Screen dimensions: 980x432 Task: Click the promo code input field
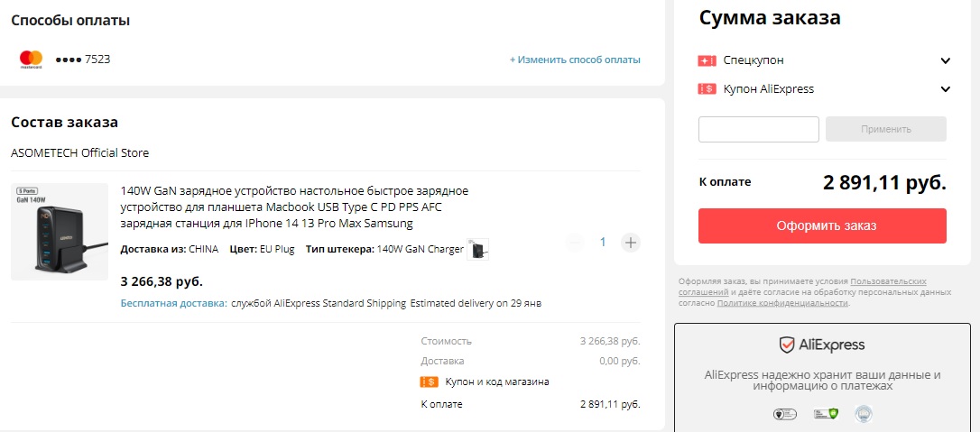pos(758,129)
